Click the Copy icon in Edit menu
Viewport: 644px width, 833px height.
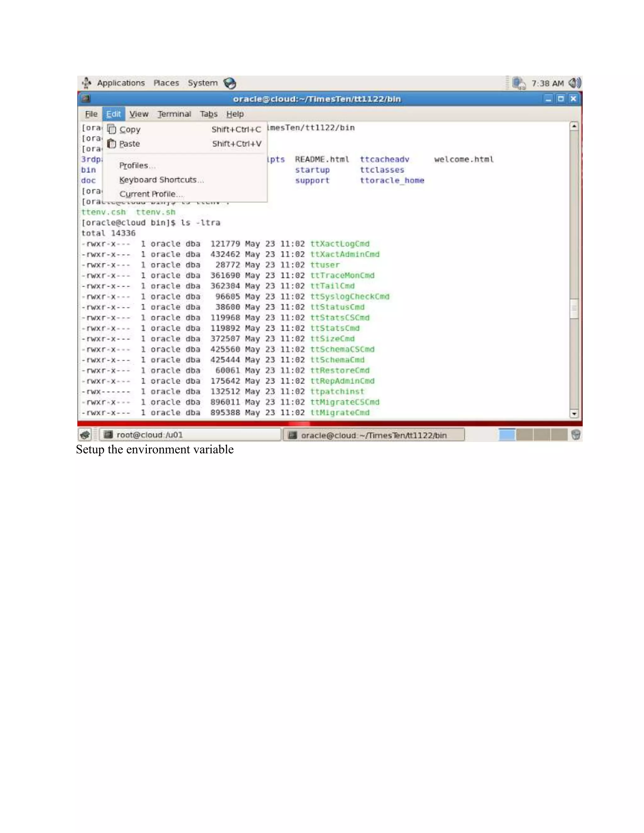111,129
